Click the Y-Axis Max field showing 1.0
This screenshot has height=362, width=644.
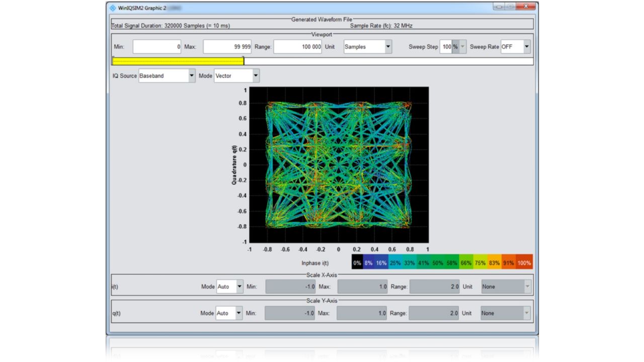(362, 313)
